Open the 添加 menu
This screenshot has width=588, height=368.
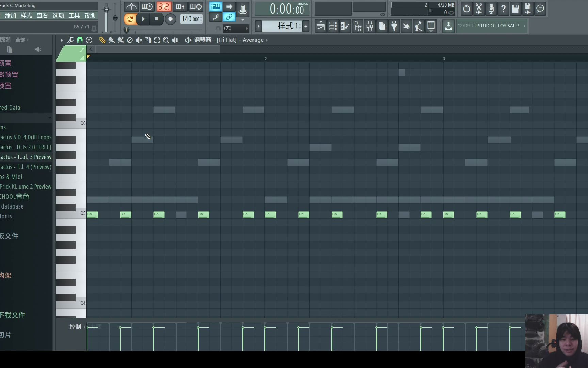point(11,15)
